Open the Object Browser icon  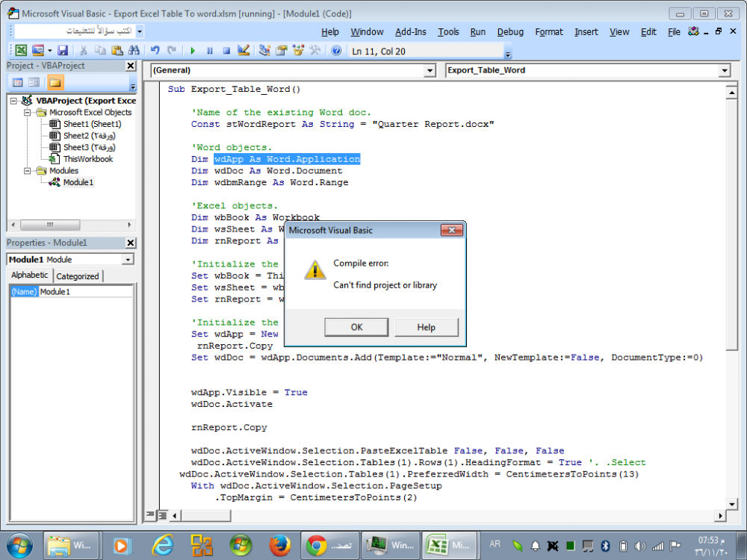(x=298, y=51)
